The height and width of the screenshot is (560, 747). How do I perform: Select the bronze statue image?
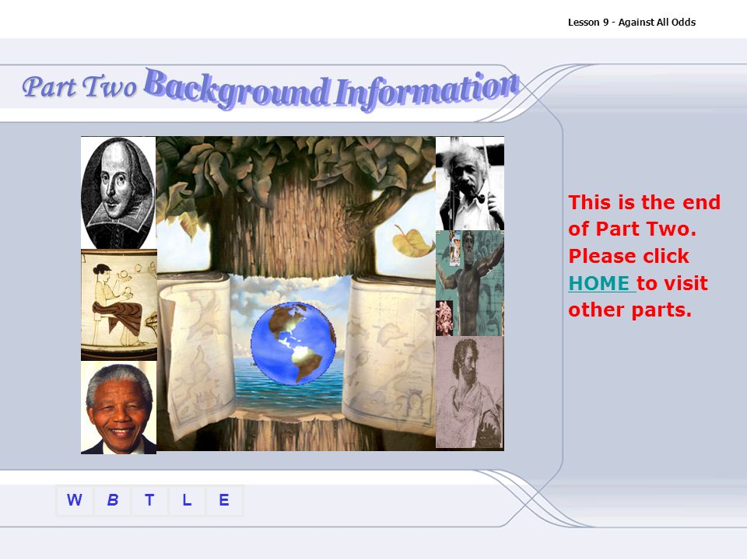[470, 283]
